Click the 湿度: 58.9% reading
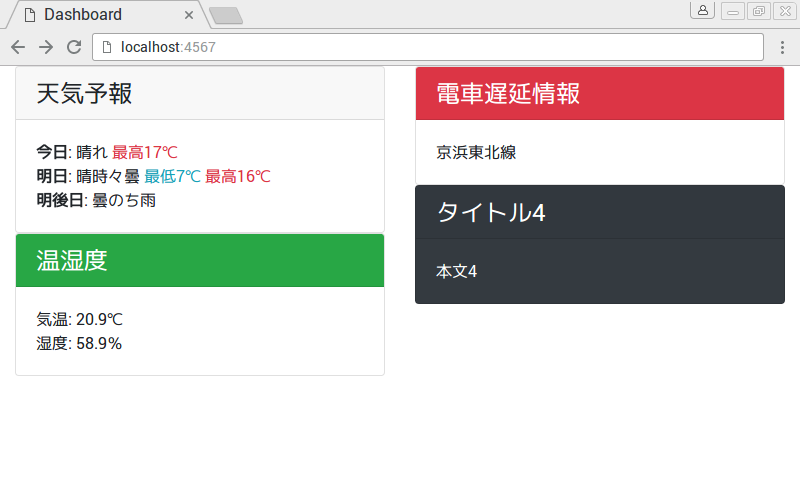Viewport: 800px width, 480px height. [x=79, y=343]
